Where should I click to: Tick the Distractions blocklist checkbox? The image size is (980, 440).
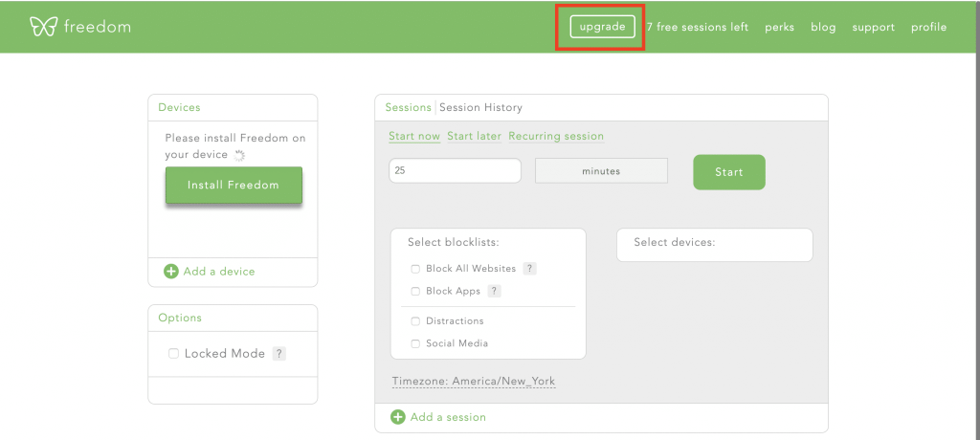[x=415, y=321]
